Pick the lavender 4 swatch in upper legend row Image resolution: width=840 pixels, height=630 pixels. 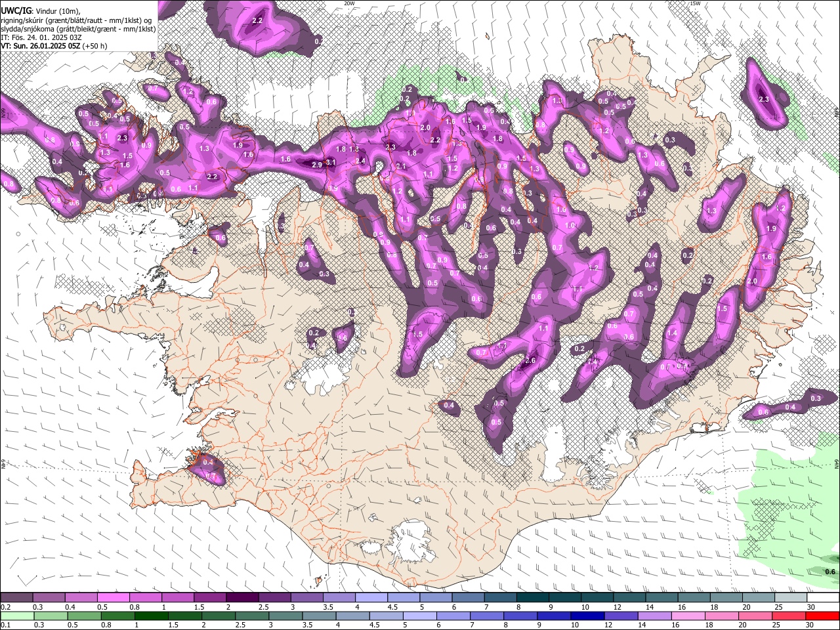[371, 597]
